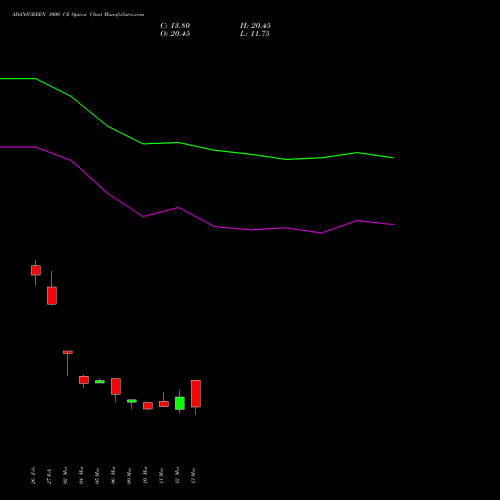Click the 04 Mar date label
Screen dimensions: 500x500
(81, 475)
